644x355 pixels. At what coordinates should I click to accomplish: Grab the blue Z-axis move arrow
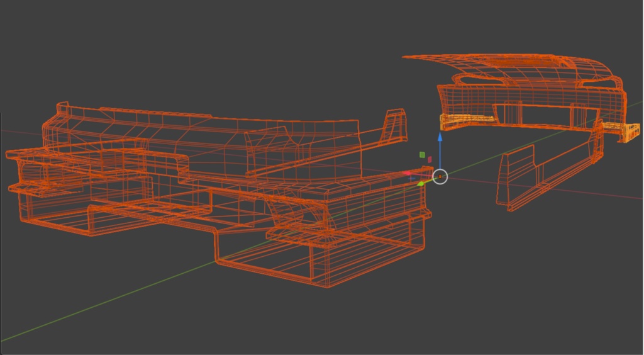[x=440, y=138]
